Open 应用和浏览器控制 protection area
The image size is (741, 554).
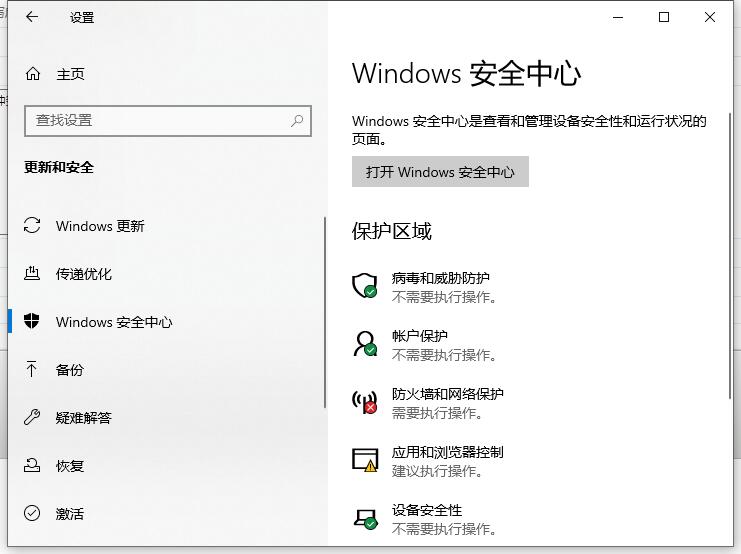(448, 452)
